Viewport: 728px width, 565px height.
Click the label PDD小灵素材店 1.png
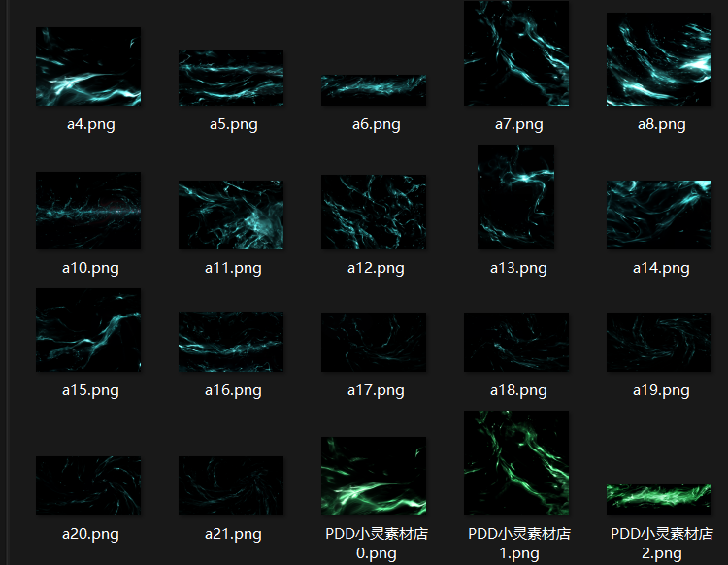click(x=519, y=544)
